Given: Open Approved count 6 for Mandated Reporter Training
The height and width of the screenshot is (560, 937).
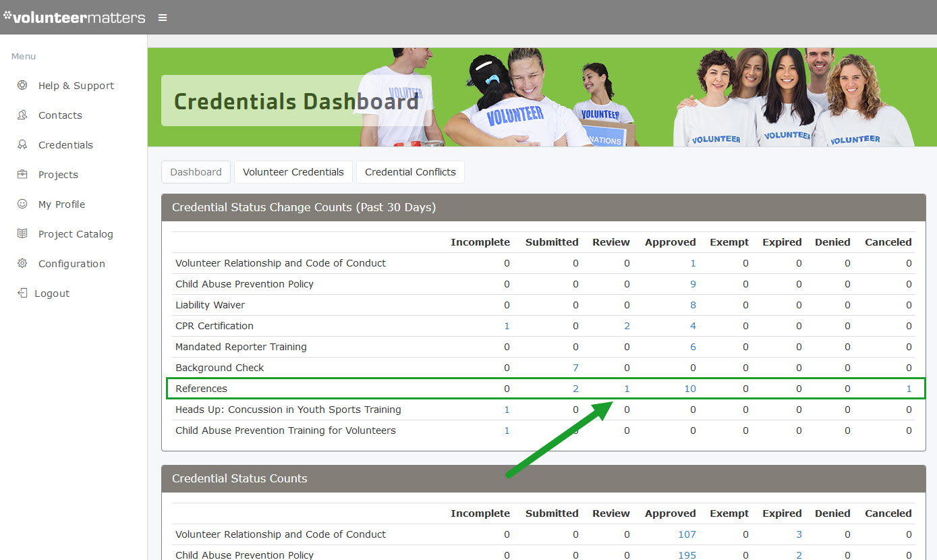Looking at the screenshot, I should (693, 347).
